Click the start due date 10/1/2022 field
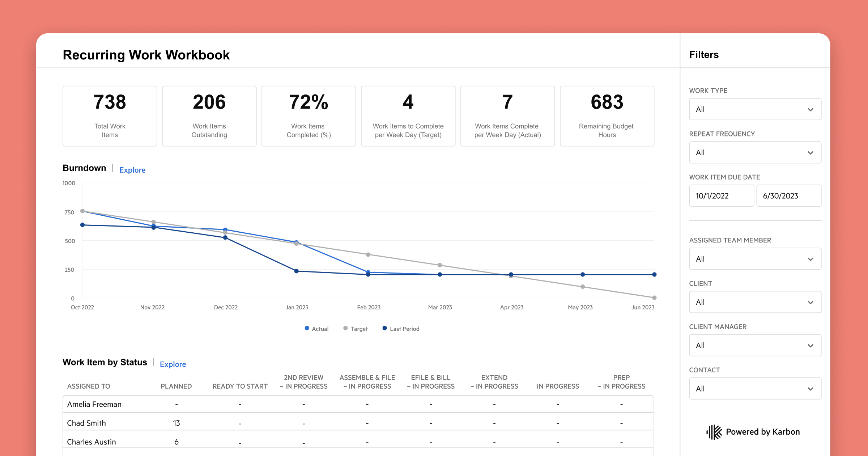Image resolution: width=868 pixels, height=456 pixels. tap(721, 196)
